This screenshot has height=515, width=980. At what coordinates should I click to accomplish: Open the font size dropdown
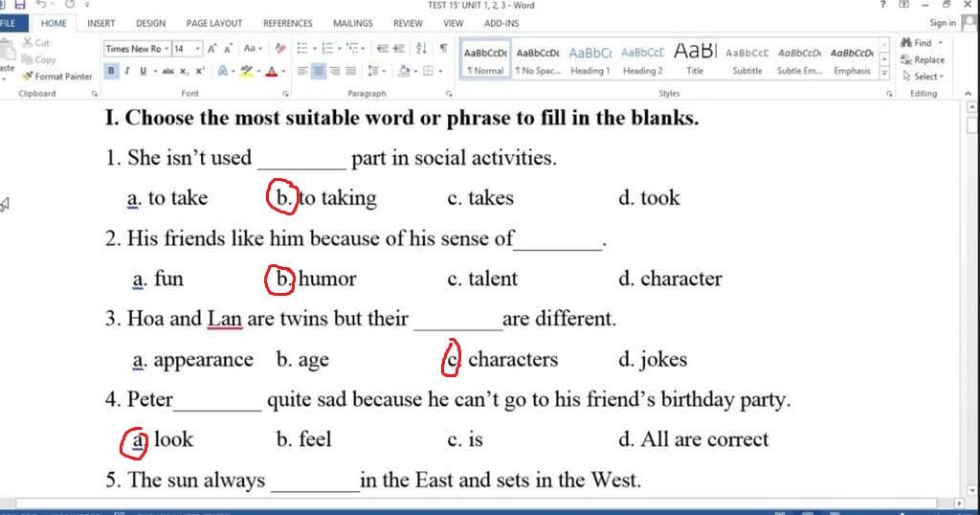pyautogui.click(x=197, y=49)
